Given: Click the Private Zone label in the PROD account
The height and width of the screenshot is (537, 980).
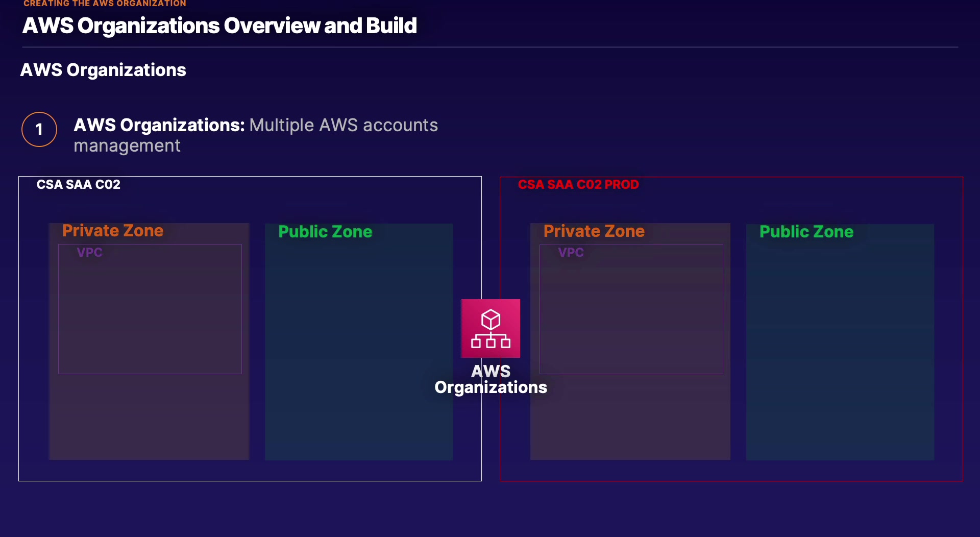Looking at the screenshot, I should 594,231.
